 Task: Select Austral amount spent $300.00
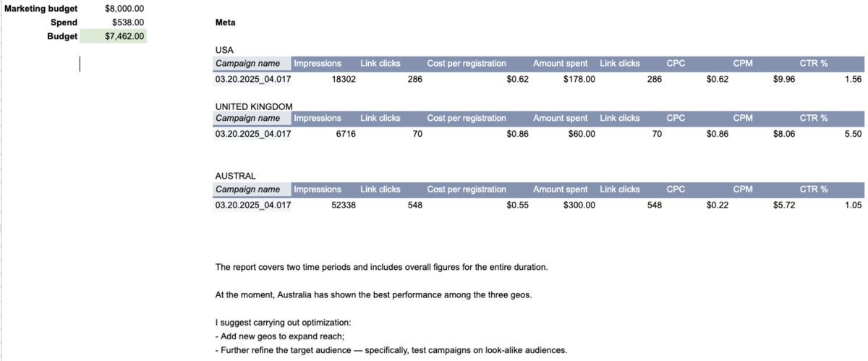[x=579, y=205]
